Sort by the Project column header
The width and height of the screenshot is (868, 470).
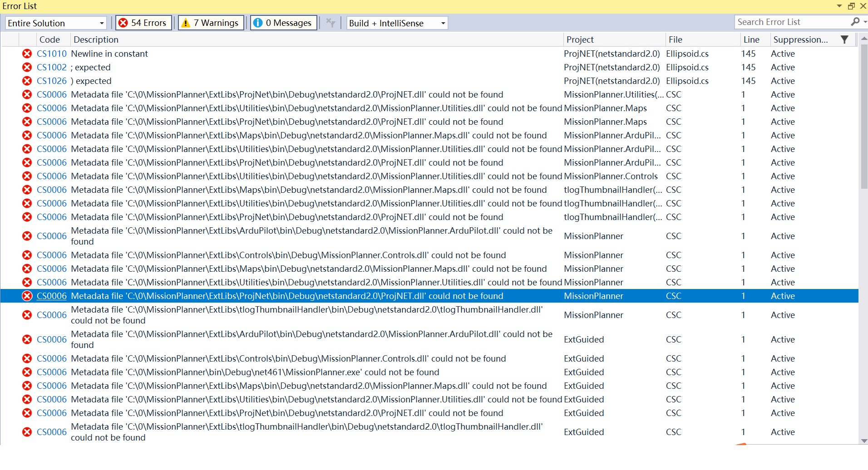(x=614, y=39)
